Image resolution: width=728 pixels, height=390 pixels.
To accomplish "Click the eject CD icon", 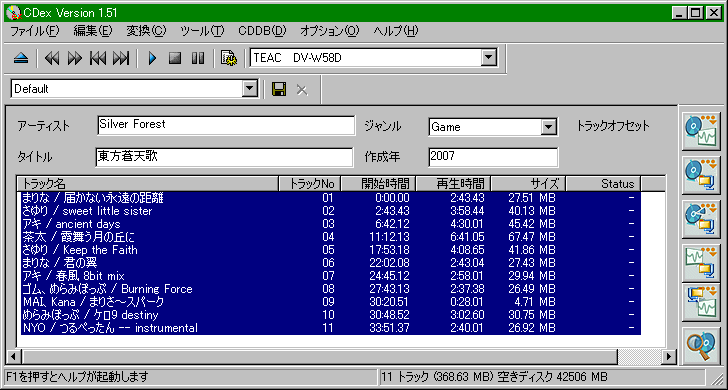I will [x=21, y=58].
